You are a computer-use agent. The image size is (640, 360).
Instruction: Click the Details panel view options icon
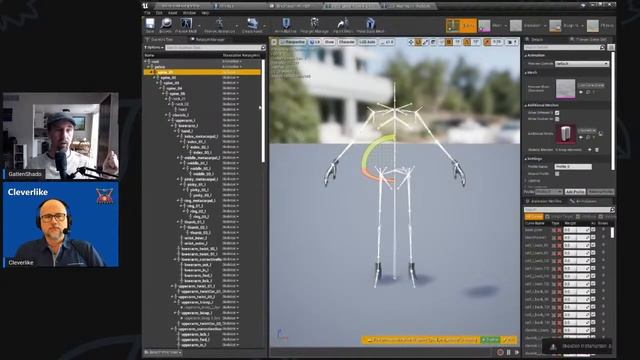(611, 48)
